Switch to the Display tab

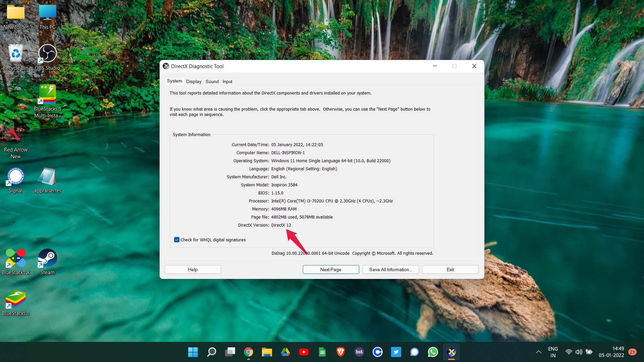194,81
